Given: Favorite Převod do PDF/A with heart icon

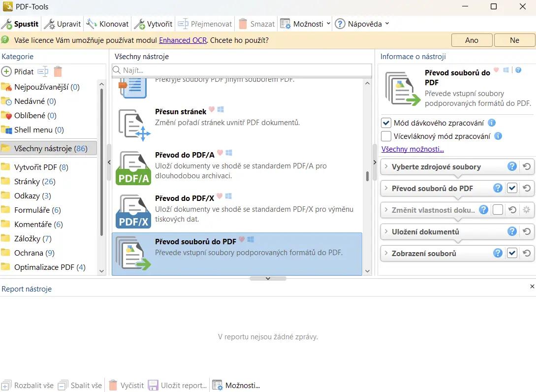Looking at the screenshot, I should point(220,153).
